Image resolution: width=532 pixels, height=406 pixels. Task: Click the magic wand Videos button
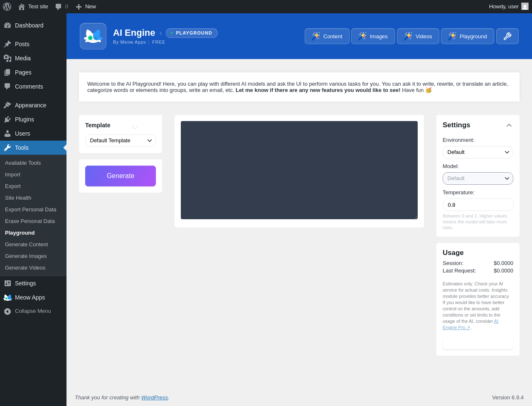point(418,36)
